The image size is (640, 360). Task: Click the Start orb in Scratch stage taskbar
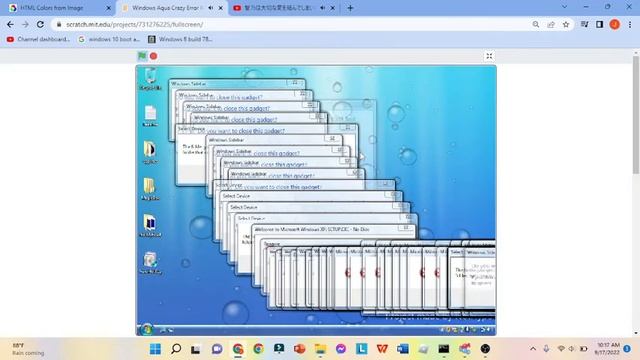147,329
